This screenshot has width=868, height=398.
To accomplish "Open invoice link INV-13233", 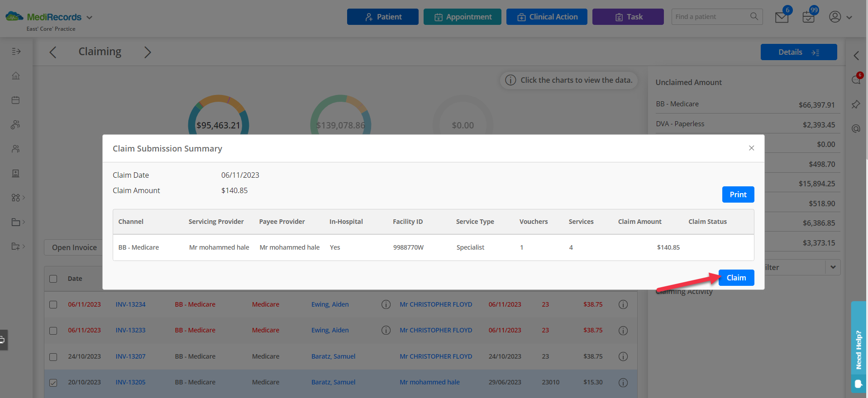I will click(130, 330).
